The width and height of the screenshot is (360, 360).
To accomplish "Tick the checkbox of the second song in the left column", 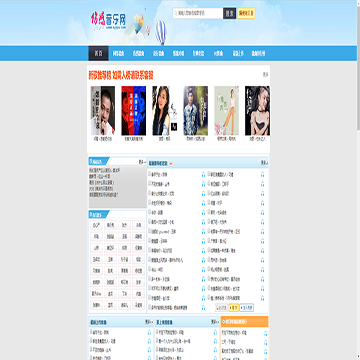I will [x=149, y=184].
